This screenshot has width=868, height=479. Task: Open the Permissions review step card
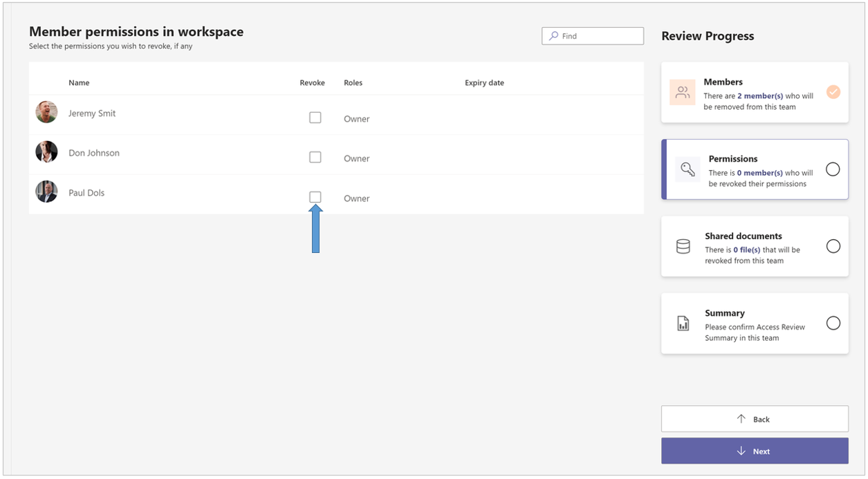[x=755, y=169]
